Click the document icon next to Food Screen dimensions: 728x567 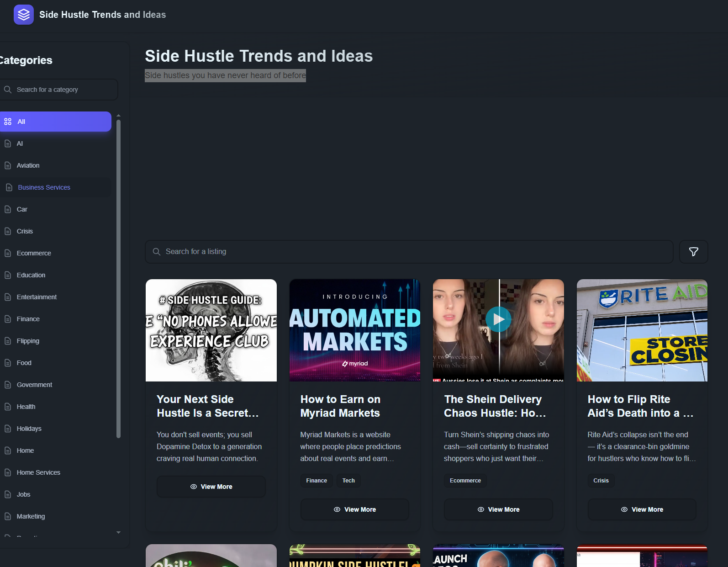click(8, 363)
